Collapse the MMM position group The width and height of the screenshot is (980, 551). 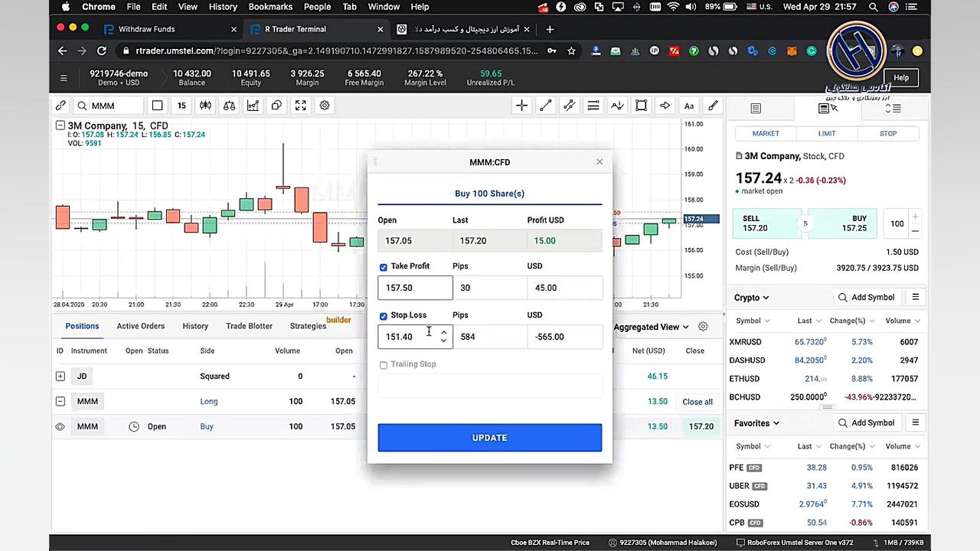click(x=60, y=401)
